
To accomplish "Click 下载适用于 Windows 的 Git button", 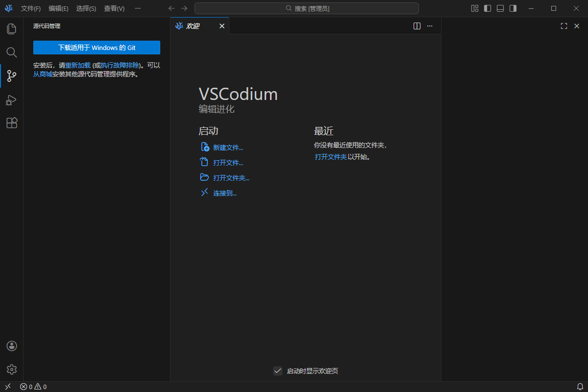I will click(97, 48).
